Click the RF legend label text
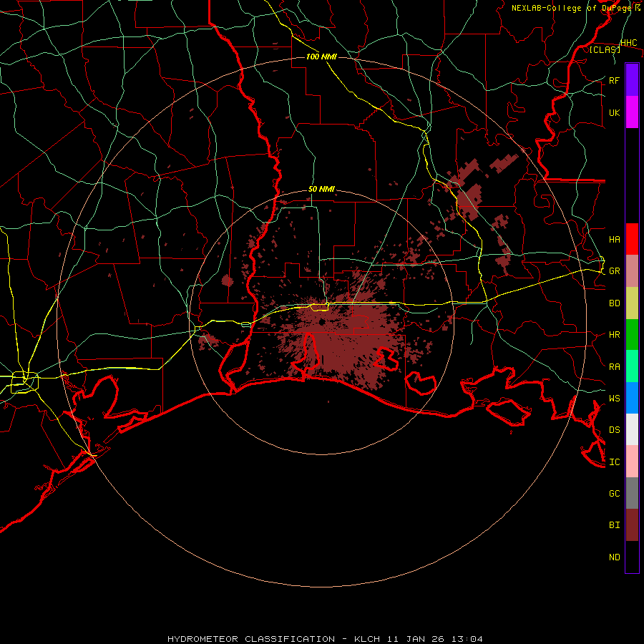Screen dimensions: 644x644 pyautogui.click(x=614, y=80)
